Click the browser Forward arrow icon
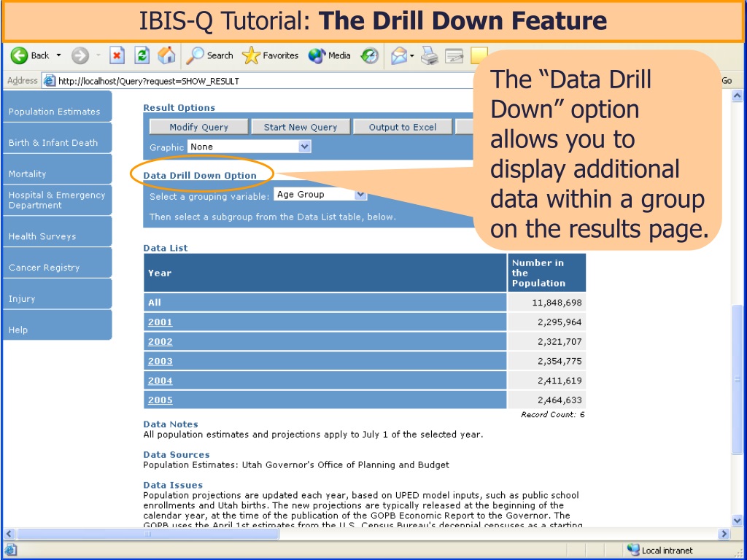 tap(80, 55)
